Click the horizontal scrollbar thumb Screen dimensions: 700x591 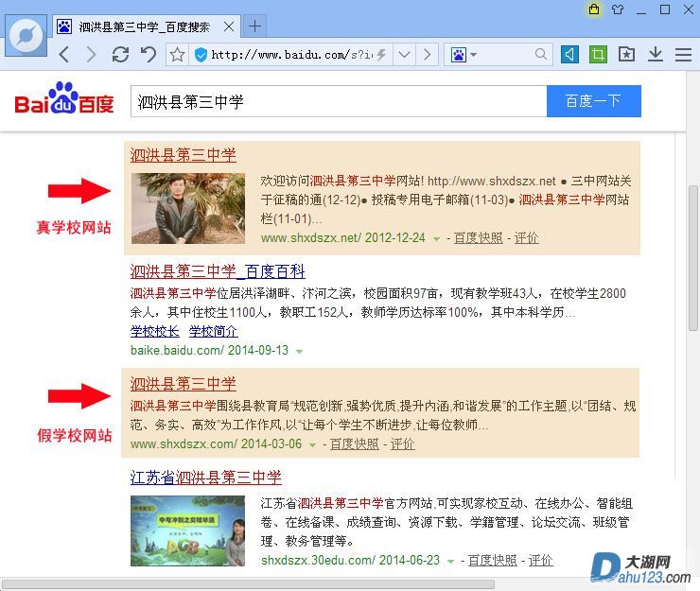coord(249,584)
